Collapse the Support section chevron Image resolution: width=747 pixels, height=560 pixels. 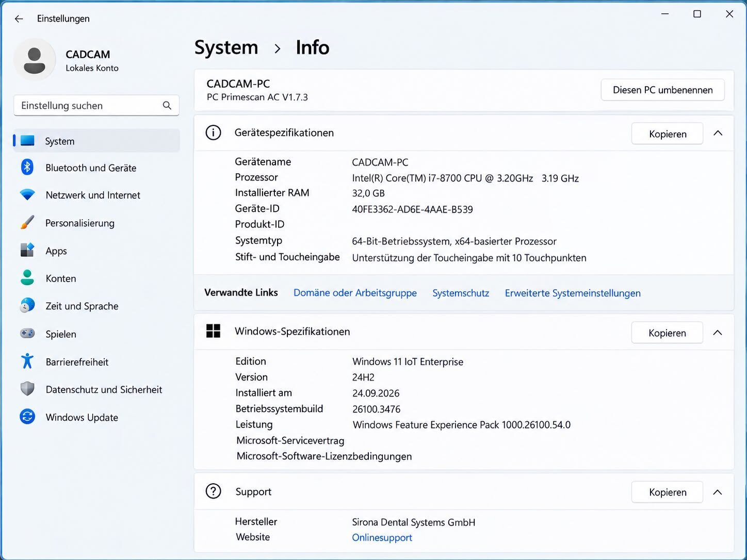click(x=718, y=492)
